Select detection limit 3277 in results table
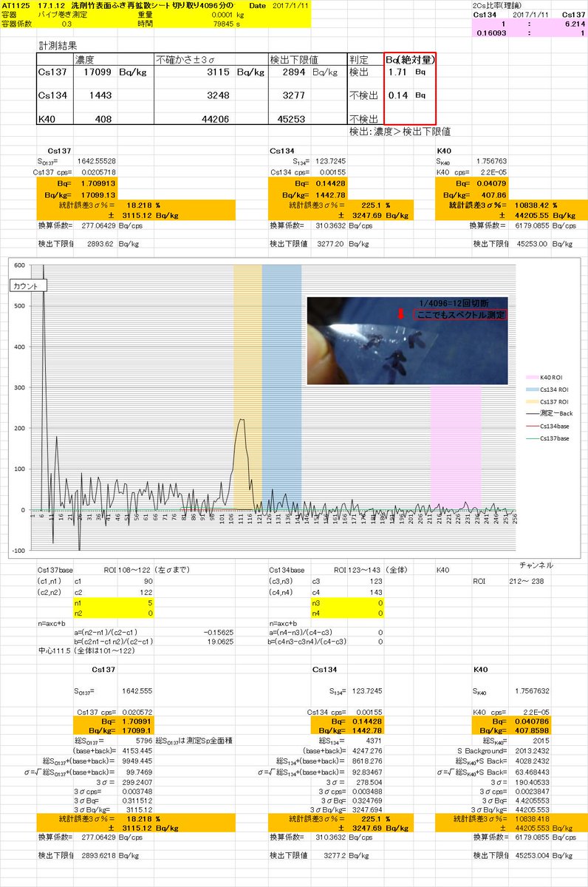This screenshot has width=588, height=887. [294, 96]
